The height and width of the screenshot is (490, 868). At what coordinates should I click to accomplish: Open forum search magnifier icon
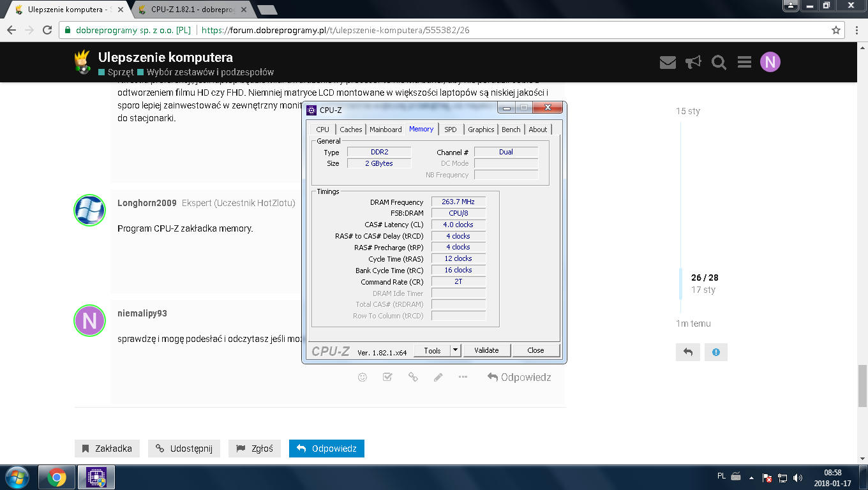click(x=719, y=62)
